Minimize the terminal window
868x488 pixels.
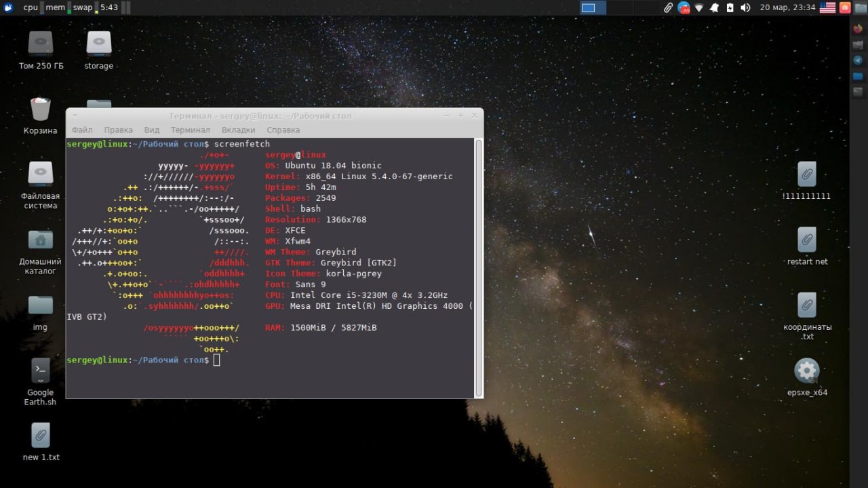(448, 115)
